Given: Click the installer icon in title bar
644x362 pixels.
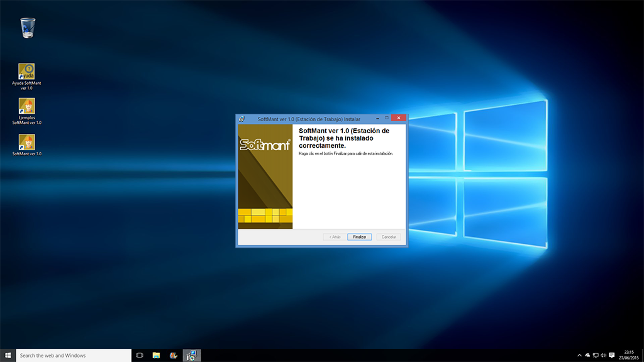Looking at the screenshot, I should (x=241, y=118).
